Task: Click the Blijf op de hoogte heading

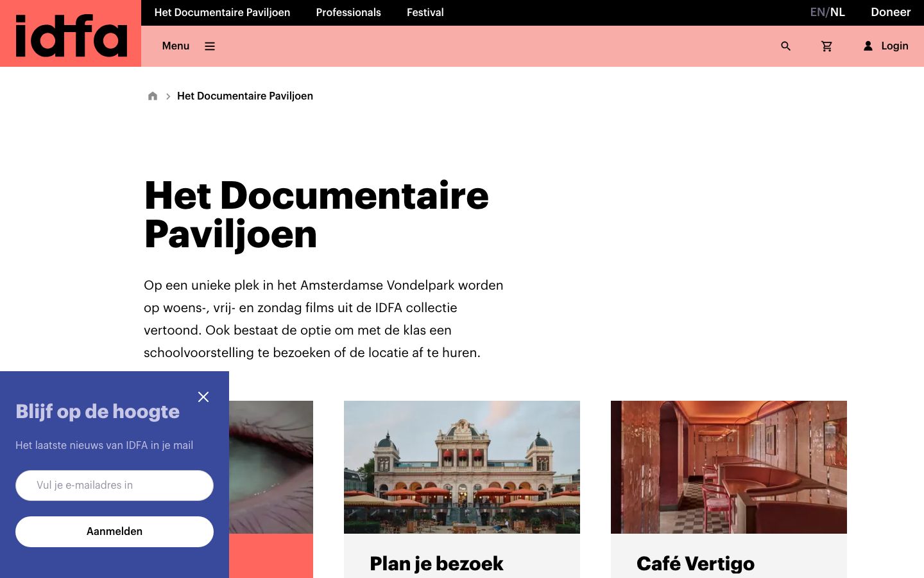Action: click(x=98, y=412)
